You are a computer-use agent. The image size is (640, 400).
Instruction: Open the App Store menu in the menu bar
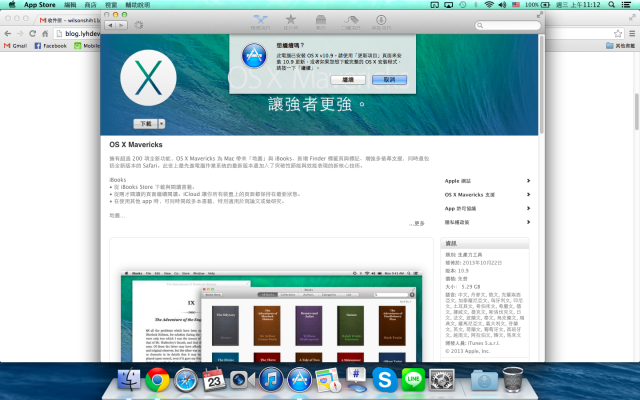(40, 5)
